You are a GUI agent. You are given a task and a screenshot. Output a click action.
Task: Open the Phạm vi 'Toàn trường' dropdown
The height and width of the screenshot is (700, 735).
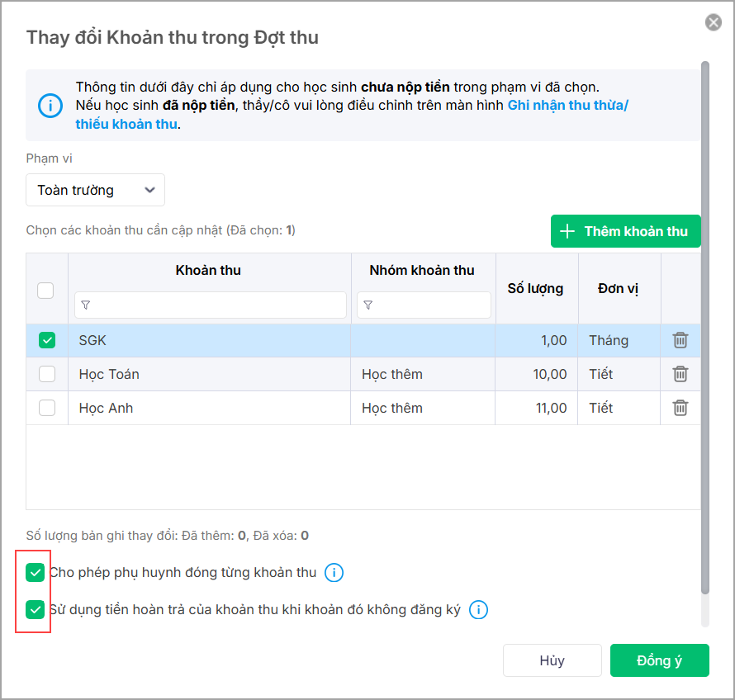click(x=95, y=190)
